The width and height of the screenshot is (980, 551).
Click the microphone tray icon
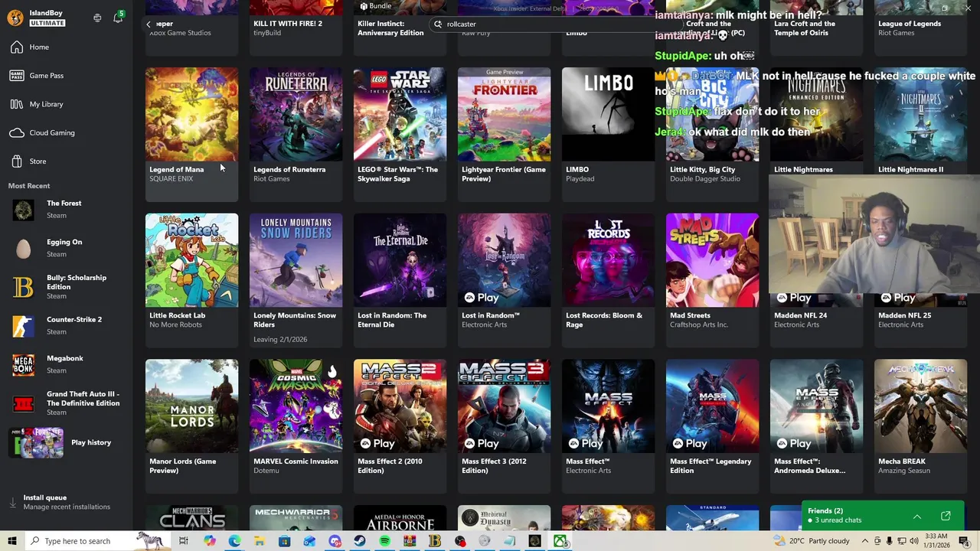pyautogui.click(x=890, y=541)
